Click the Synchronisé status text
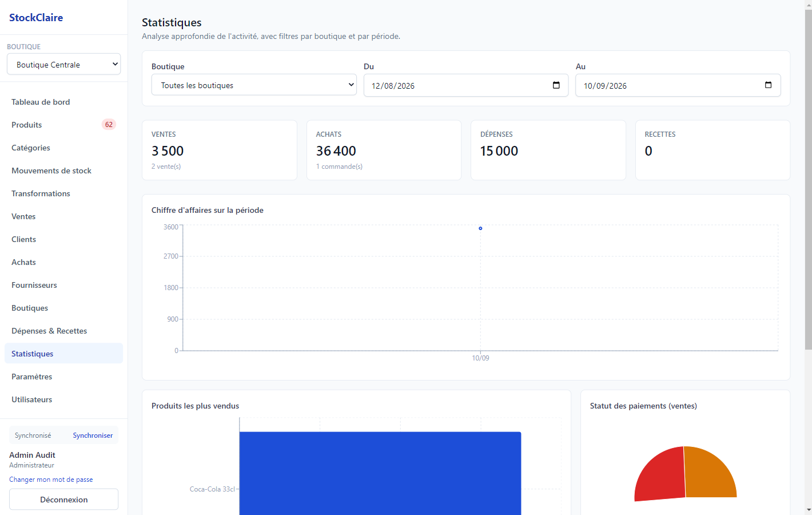Screen dimensions: 812x515 click(x=33, y=435)
